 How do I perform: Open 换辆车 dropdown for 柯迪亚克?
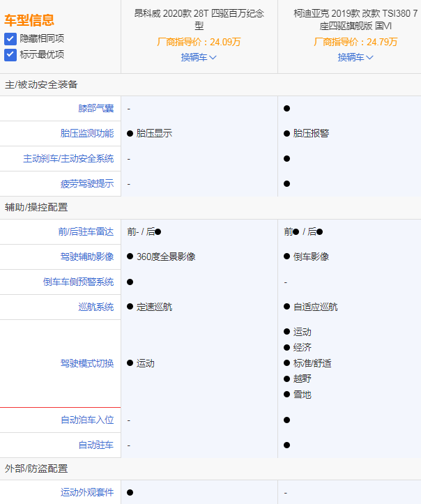click(x=355, y=57)
